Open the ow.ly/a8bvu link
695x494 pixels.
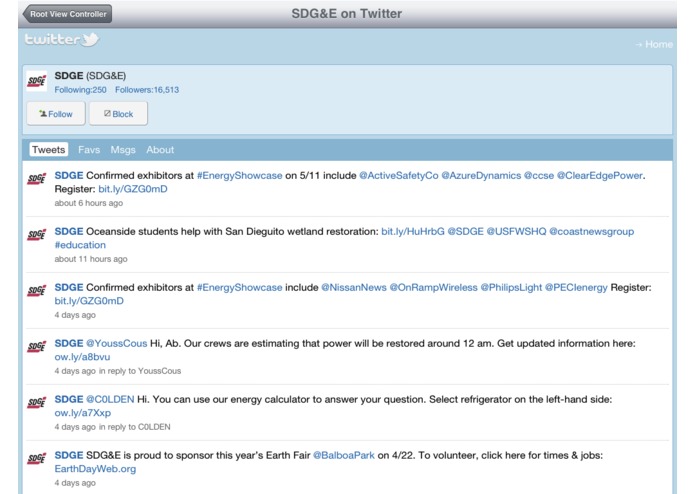(x=82, y=357)
